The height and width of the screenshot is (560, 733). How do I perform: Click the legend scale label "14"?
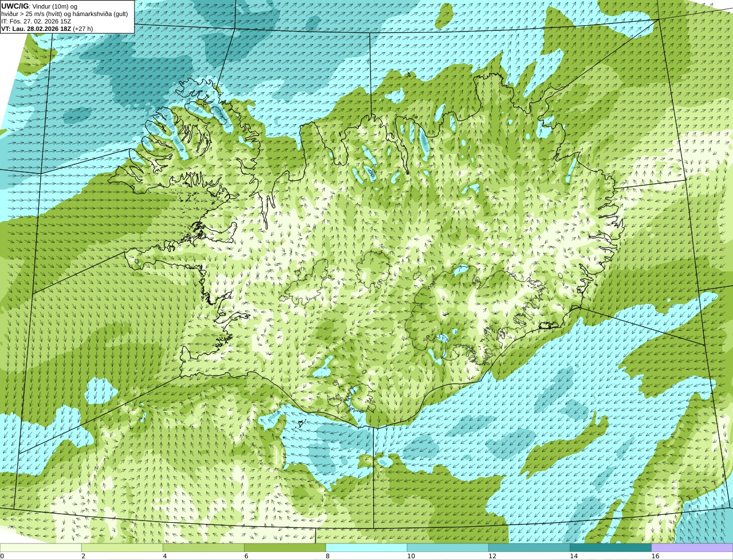point(573,556)
